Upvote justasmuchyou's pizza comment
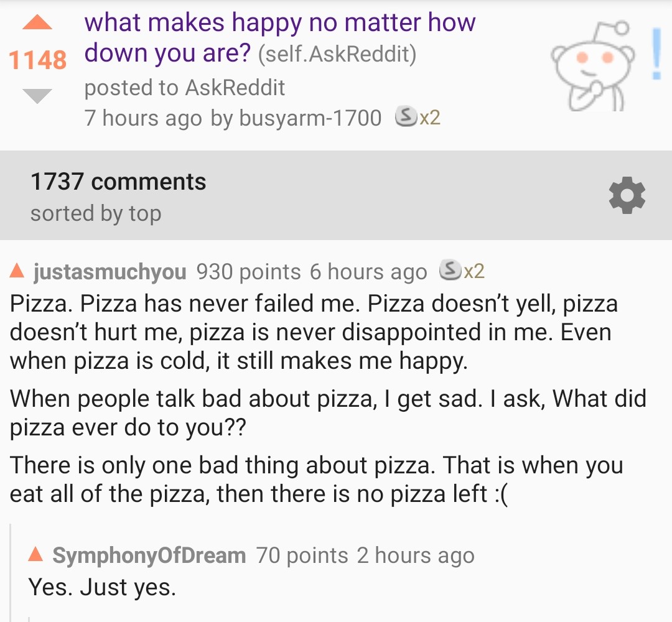This screenshot has height=622, width=672. 17,271
